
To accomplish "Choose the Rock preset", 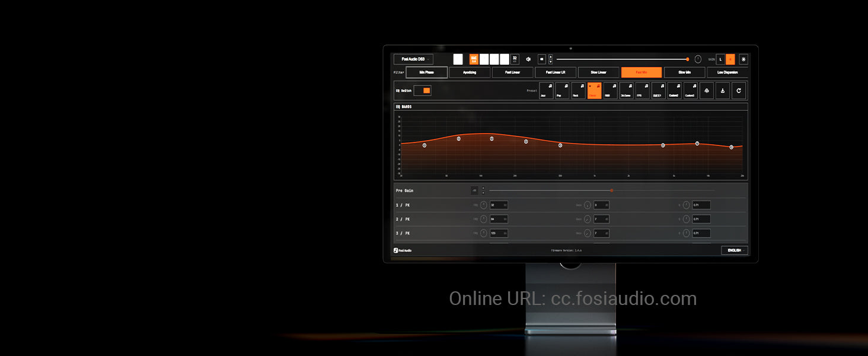I will coord(578,91).
